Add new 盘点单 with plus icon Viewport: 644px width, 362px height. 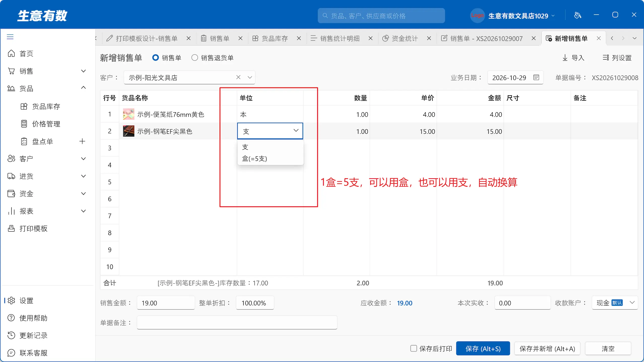tap(82, 141)
